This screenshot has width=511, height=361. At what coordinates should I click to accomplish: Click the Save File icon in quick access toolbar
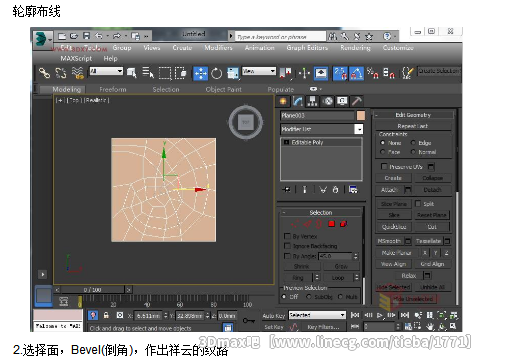coord(87,36)
